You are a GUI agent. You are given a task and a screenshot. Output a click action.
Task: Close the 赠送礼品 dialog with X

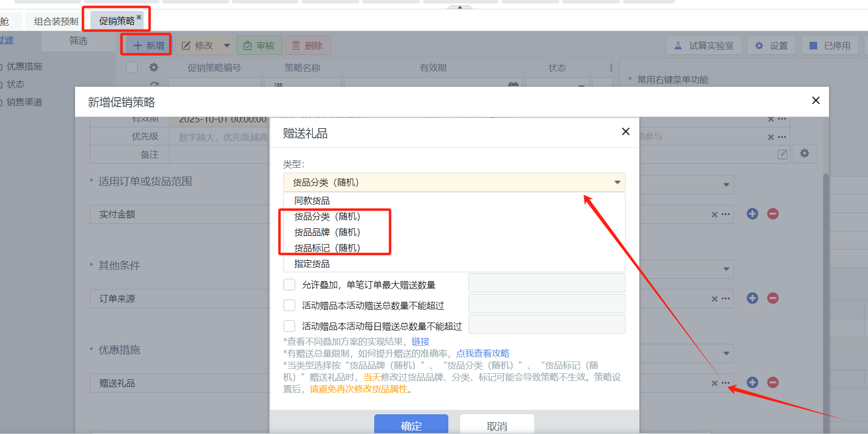[x=626, y=132]
